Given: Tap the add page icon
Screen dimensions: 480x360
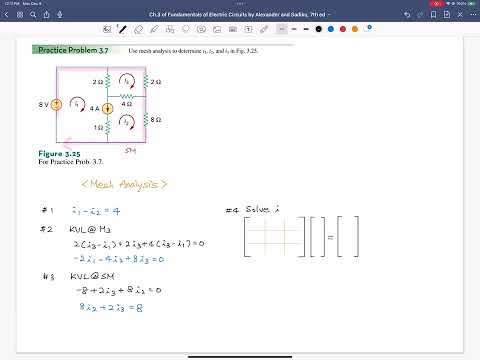Looking at the screenshot, I should pyautogui.click(x=447, y=15).
